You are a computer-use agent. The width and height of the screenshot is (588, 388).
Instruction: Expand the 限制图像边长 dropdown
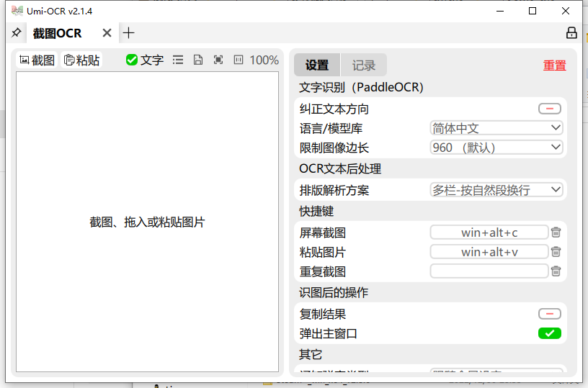point(496,148)
